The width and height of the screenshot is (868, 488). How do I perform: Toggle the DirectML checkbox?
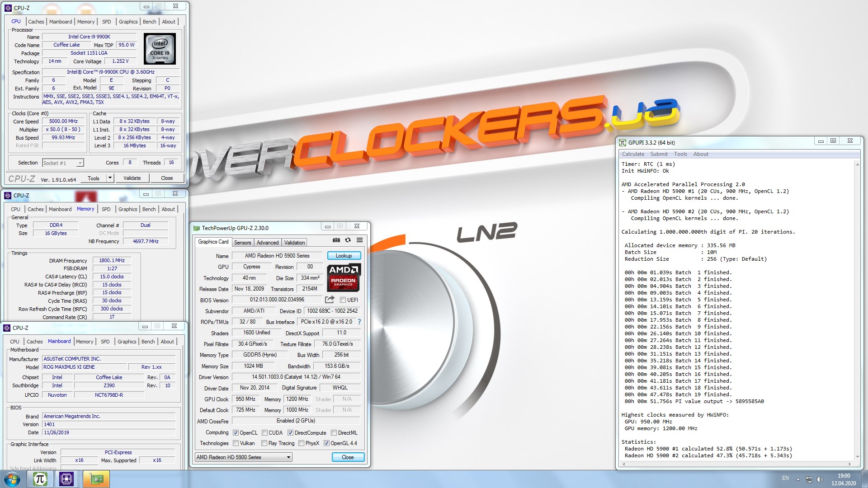[x=334, y=433]
